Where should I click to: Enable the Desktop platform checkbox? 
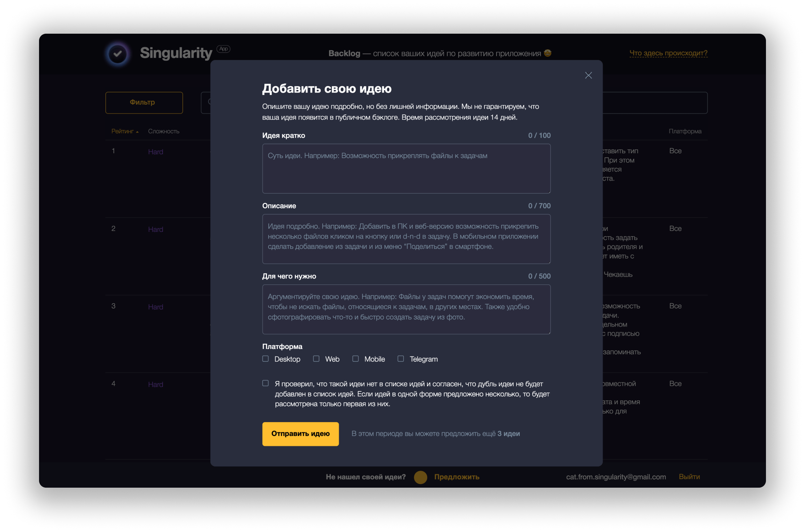[266, 359]
